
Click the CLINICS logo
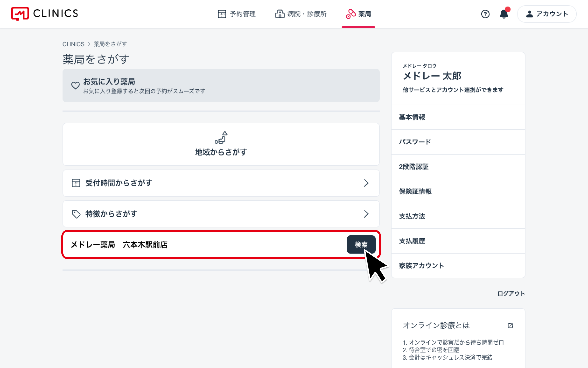pos(45,14)
